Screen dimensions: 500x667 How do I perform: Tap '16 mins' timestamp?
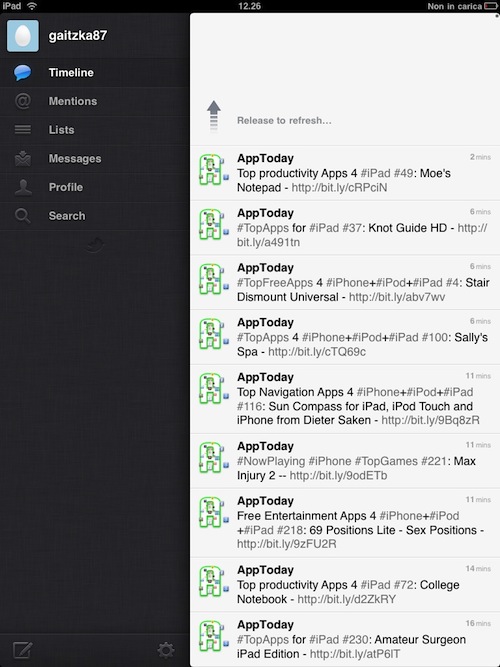point(478,623)
